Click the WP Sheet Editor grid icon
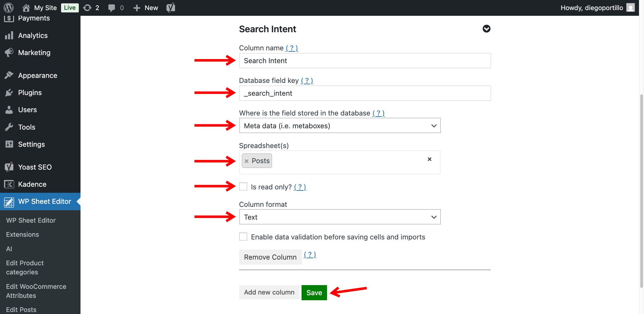 [9, 201]
